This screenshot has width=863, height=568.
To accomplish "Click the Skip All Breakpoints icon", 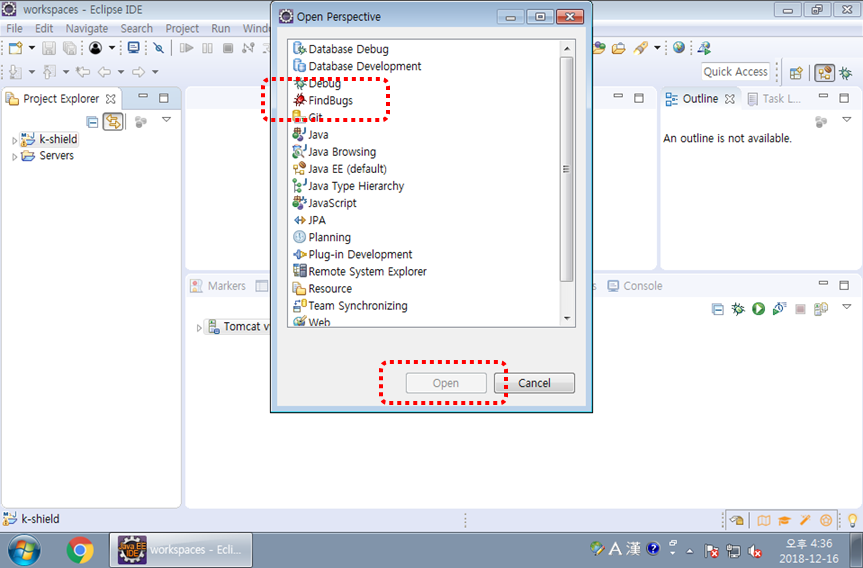I will 159,48.
